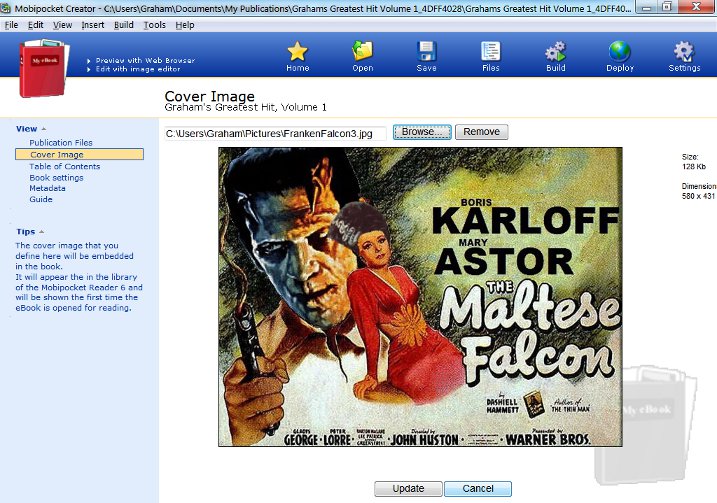This screenshot has height=503, width=717.
Task: Click the cover image path field
Action: click(x=275, y=134)
